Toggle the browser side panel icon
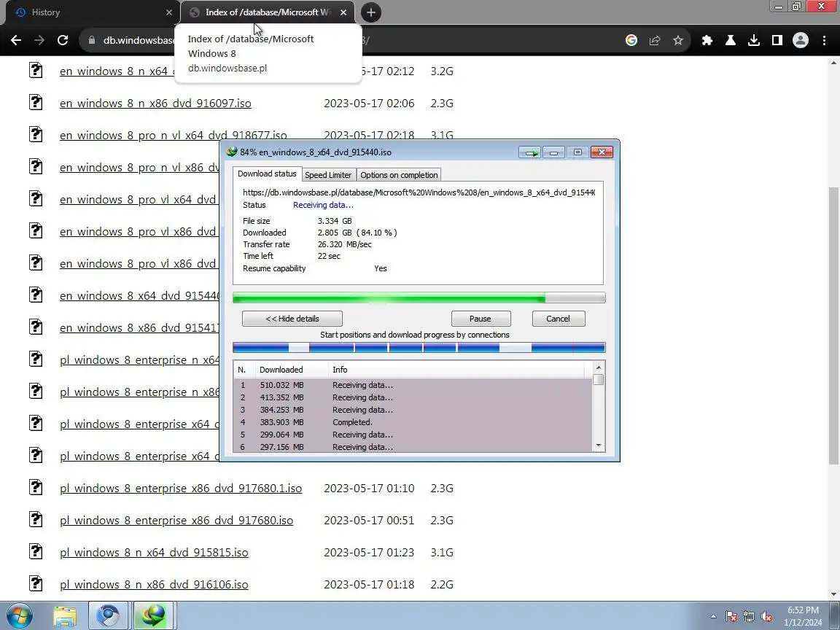The height and width of the screenshot is (630, 840). 777,40
